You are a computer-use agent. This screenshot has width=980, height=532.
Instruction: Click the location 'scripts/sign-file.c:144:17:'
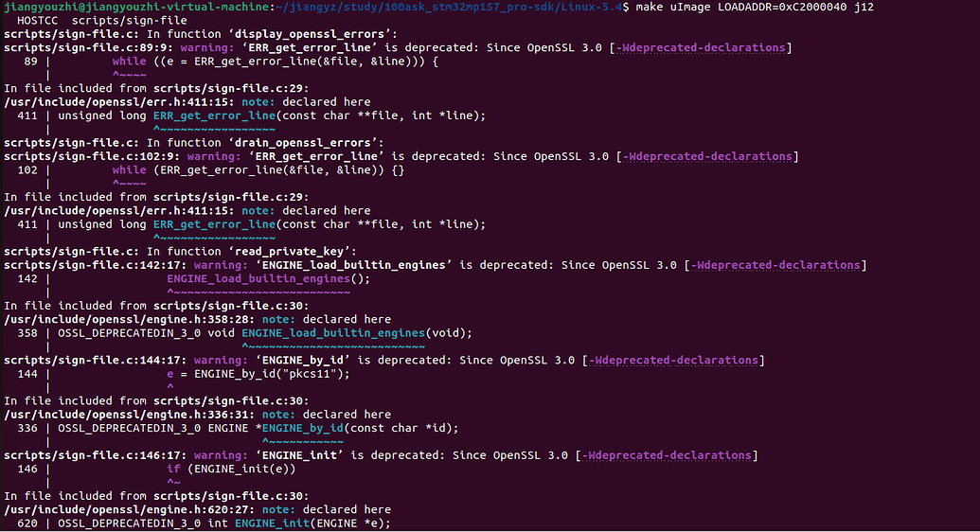tap(96, 360)
